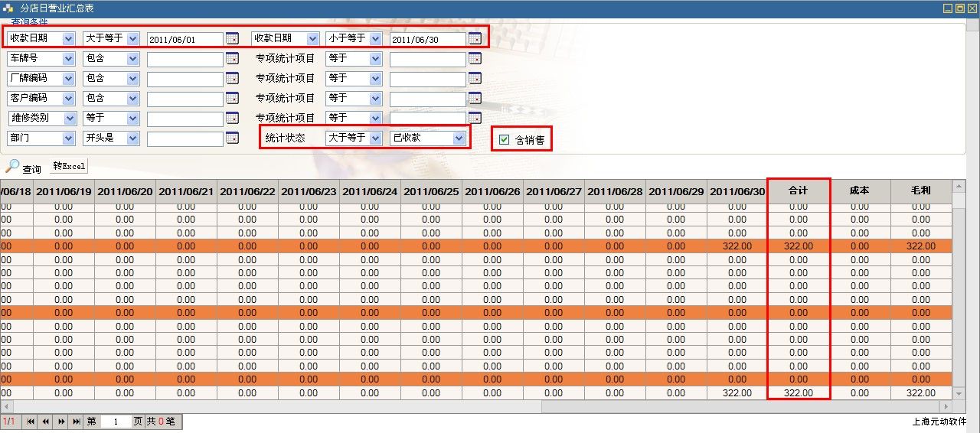This screenshot has width=980, height=433.
Task: Click the page number input field
Action: tap(116, 422)
